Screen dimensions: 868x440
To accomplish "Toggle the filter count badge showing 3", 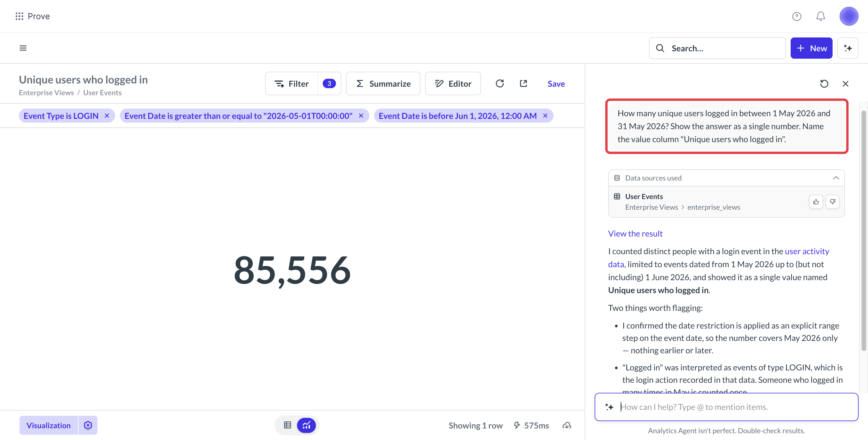I will click(329, 83).
